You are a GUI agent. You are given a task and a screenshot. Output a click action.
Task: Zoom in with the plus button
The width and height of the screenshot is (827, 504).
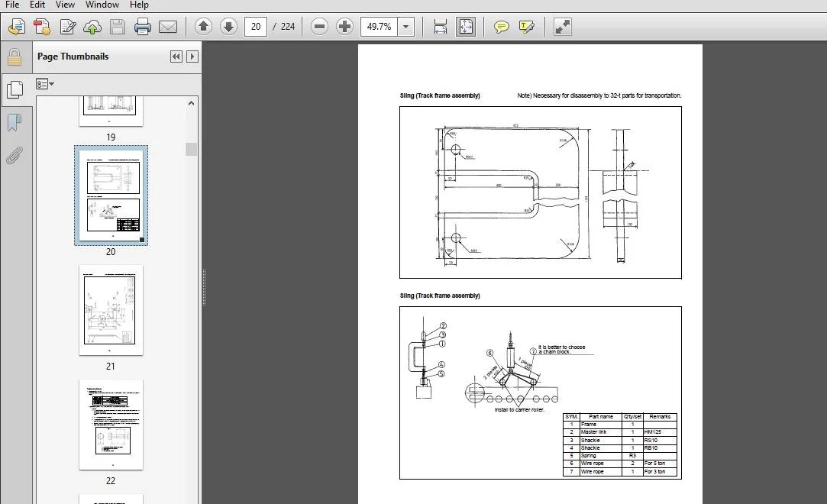(344, 27)
